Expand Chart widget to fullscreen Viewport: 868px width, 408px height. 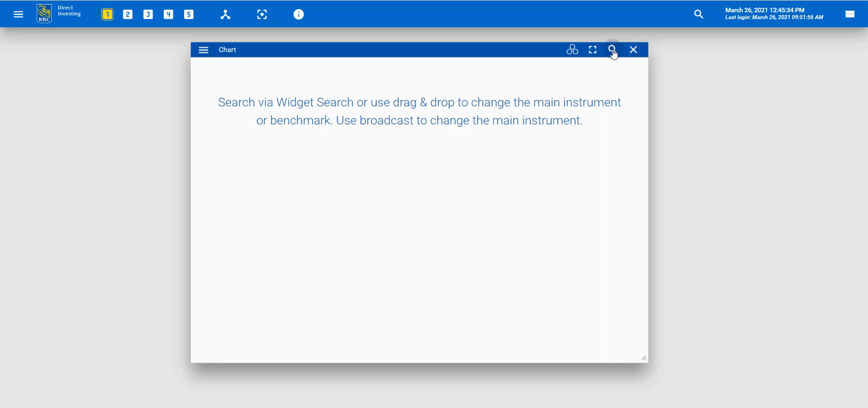[592, 50]
